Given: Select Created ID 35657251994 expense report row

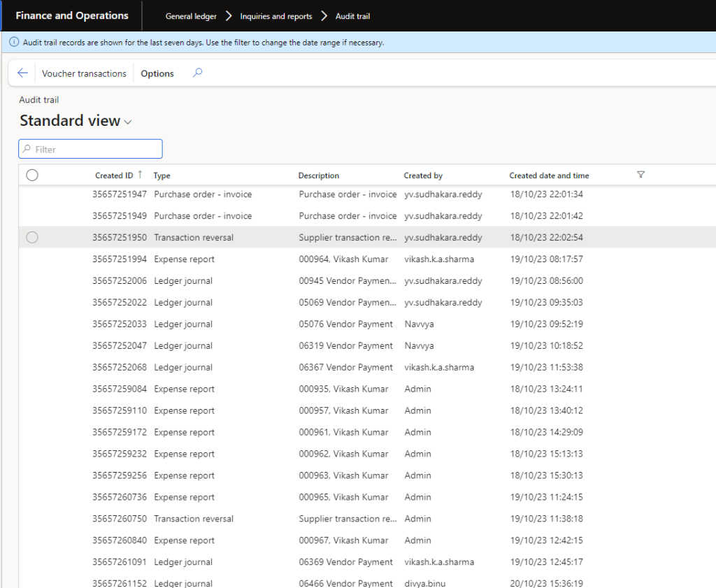Looking at the screenshot, I should click(120, 259).
